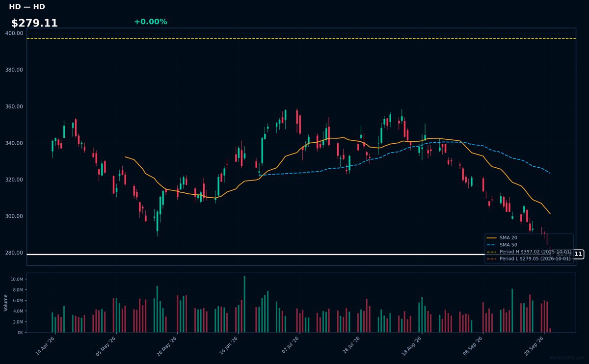The image size is (589, 364).
Task: Select the Period H $397.02 legend entry
Action: [x=529, y=251]
